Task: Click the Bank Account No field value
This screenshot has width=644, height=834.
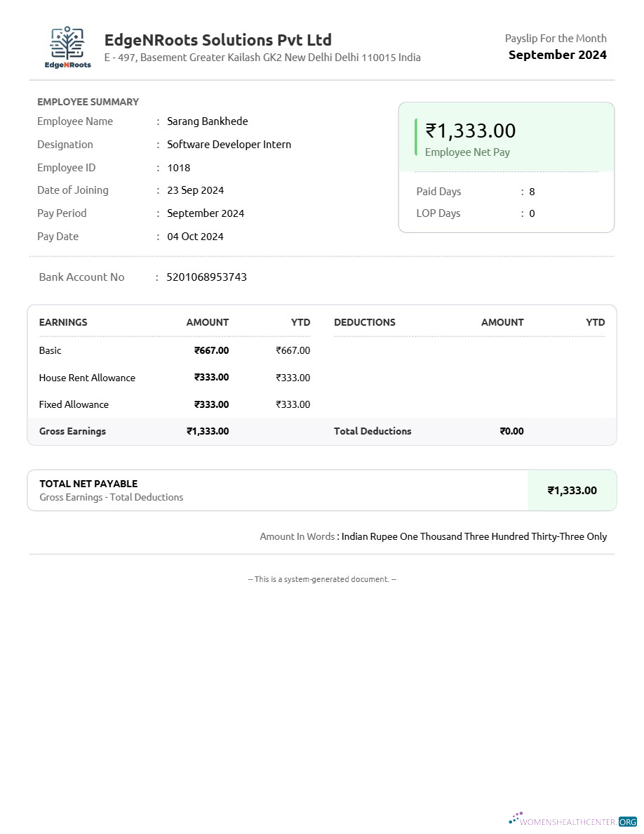Action: 206,277
